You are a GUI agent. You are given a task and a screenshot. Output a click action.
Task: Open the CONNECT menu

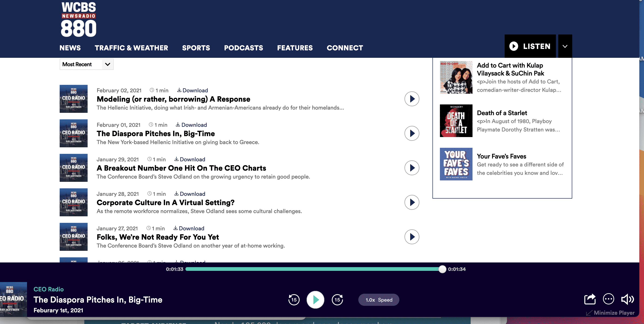coord(345,48)
